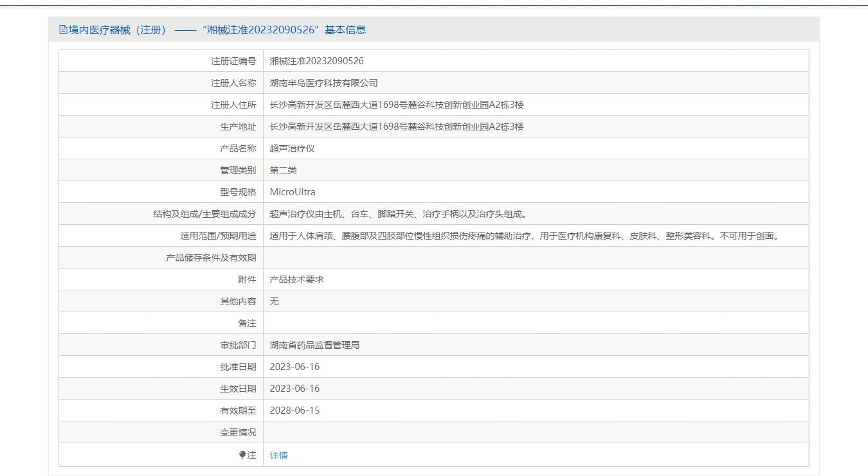Select the 注册人住所 address value
The image size is (868, 476).
(x=397, y=105)
